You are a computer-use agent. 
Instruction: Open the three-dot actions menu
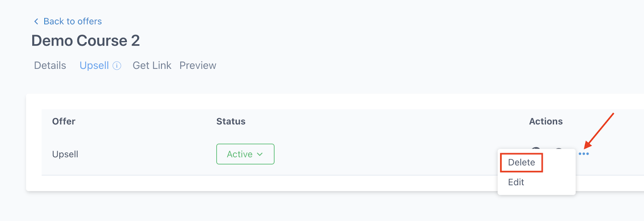(584, 154)
